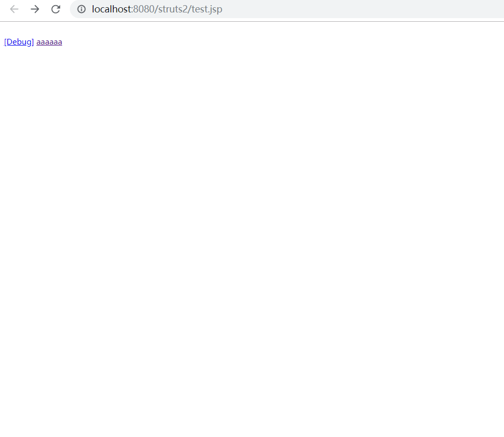The height and width of the screenshot is (437, 504).
Task: Follow the aaaaaa hyperlink
Action: click(49, 41)
